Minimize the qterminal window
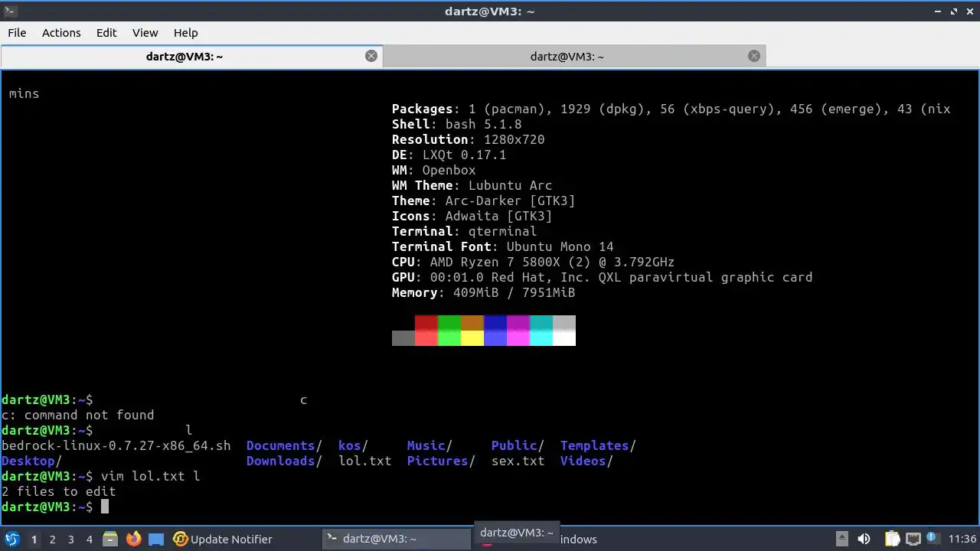 (x=939, y=11)
